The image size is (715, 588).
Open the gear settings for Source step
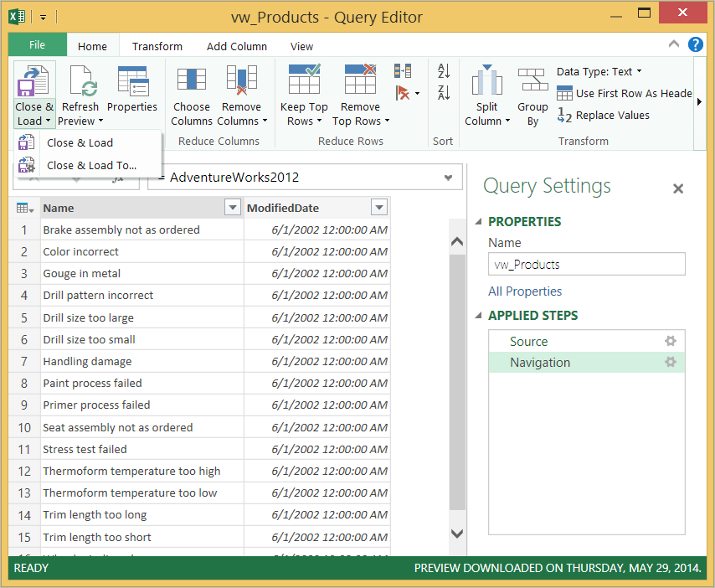[670, 341]
